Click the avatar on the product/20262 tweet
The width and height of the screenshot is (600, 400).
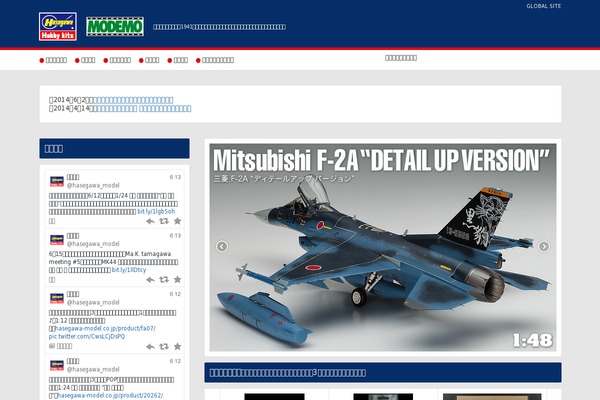coord(57,365)
